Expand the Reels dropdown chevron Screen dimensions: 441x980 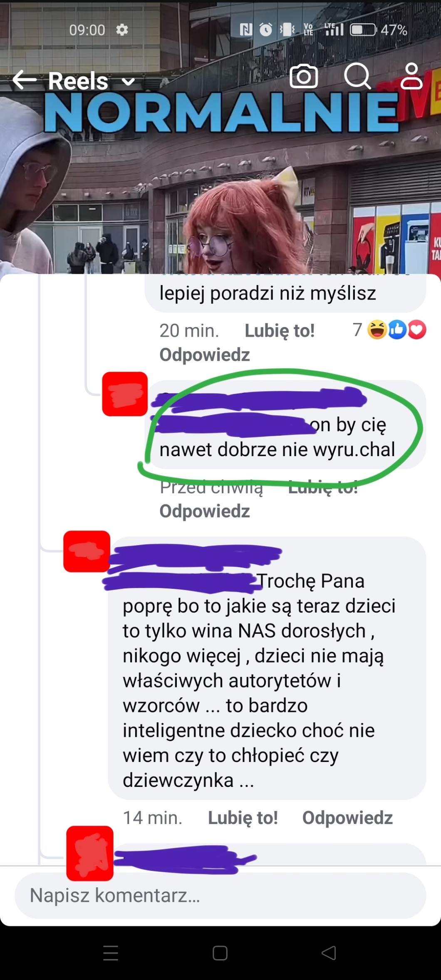(129, 82)
